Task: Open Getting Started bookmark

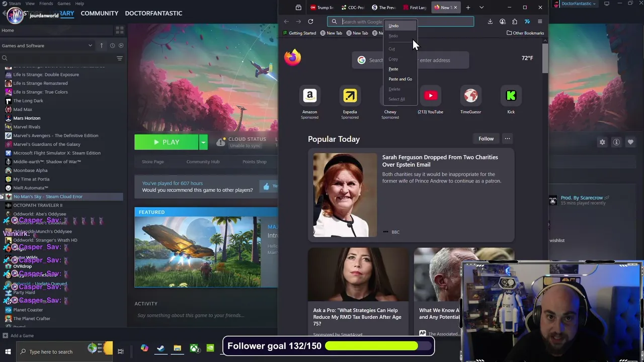Action: click(299, 33)
